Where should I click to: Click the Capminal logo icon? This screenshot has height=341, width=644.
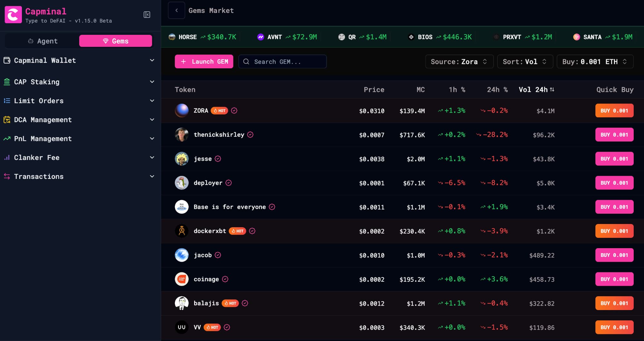click(x=13, y=15)
